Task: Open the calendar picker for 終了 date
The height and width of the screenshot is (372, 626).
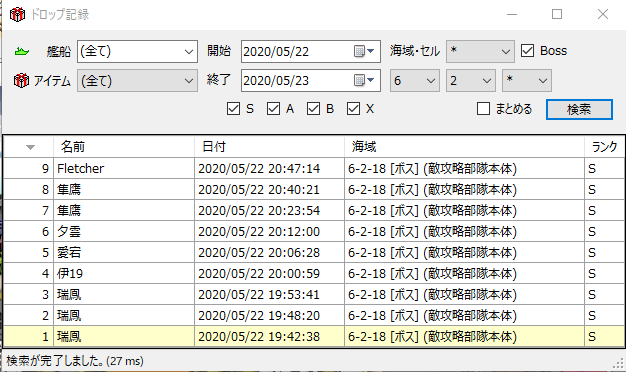Action: tap(364, 80)
